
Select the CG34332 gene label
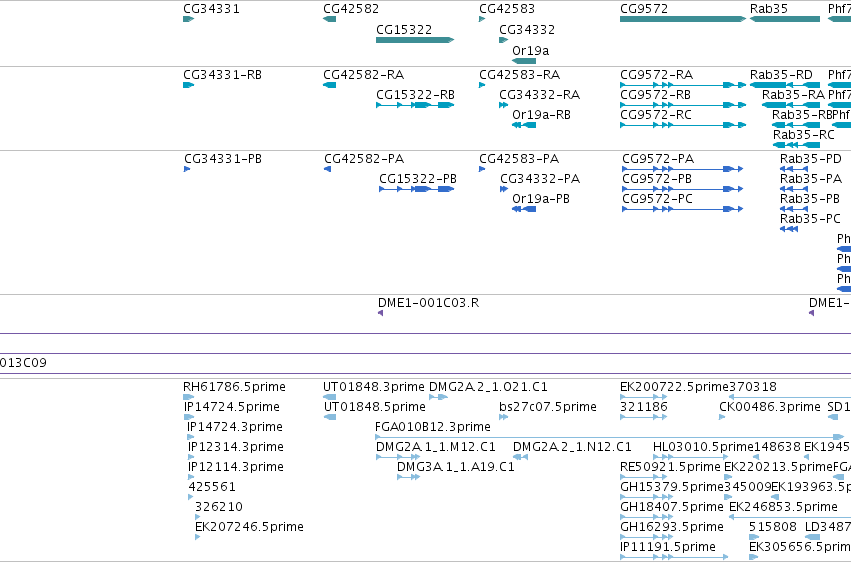point(527,30)
